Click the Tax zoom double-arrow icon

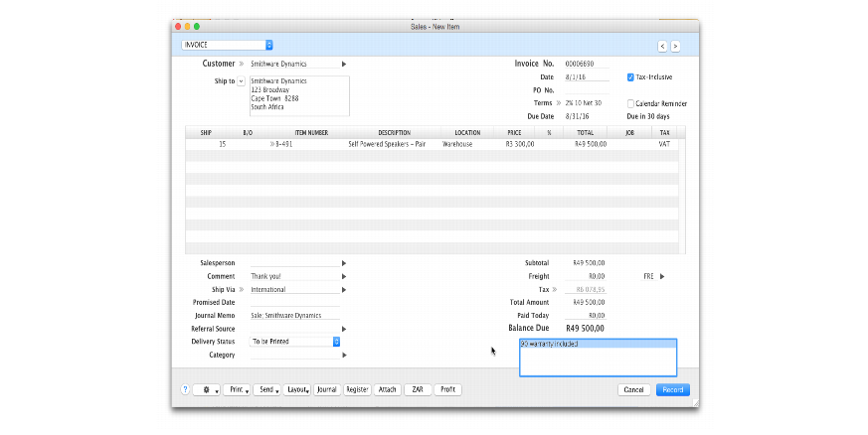557,289
